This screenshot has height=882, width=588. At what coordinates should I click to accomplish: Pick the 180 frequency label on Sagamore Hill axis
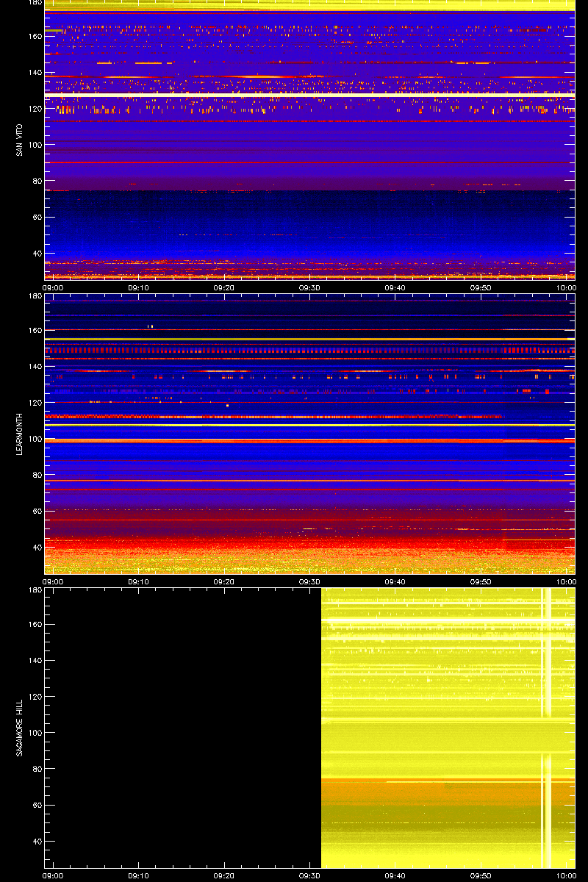34,590
